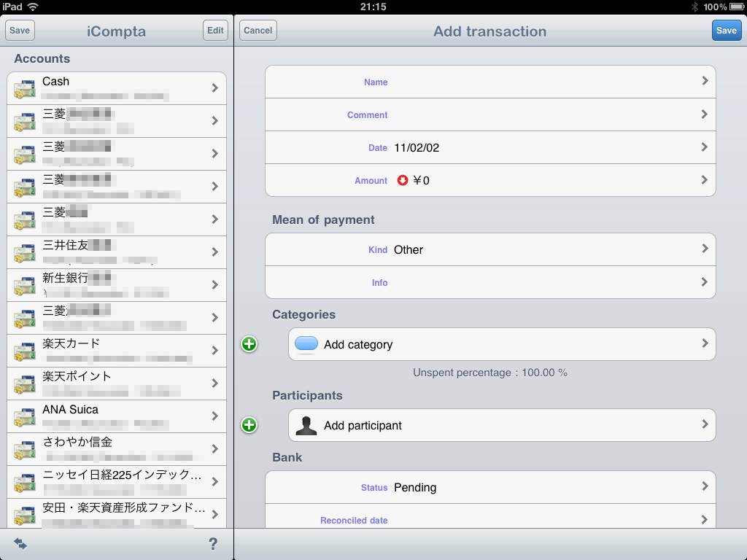Select the 楽天ポイント account

pos(117,383)
